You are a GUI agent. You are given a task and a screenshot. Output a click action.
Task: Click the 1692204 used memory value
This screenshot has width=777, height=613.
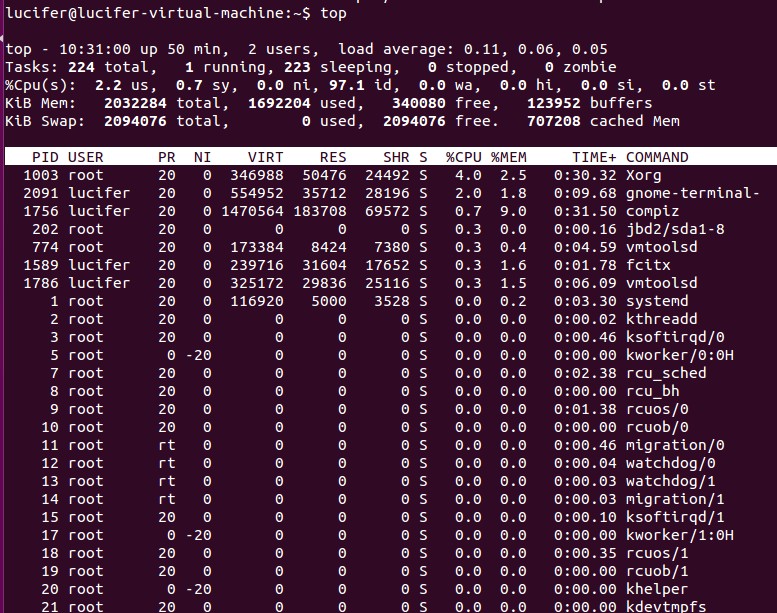point(279,104)
